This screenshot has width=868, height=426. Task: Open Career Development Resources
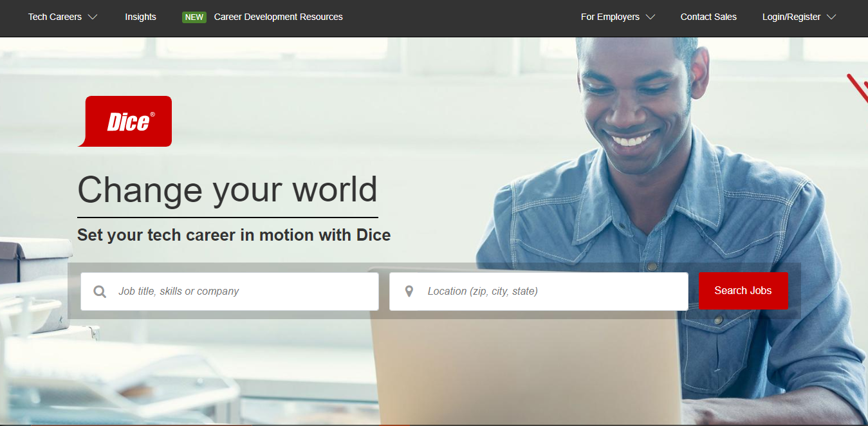(278, 17)
